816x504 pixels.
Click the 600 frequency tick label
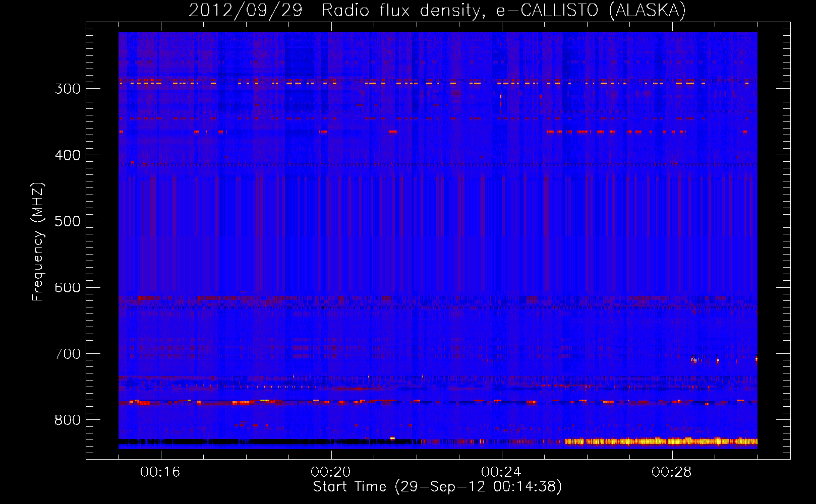click(x=68, y=288)
